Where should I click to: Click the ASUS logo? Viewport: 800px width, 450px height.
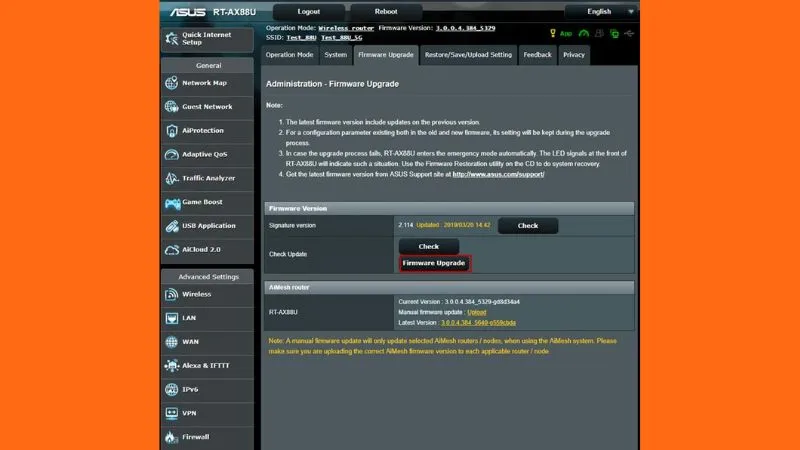[x=187, y=12]
